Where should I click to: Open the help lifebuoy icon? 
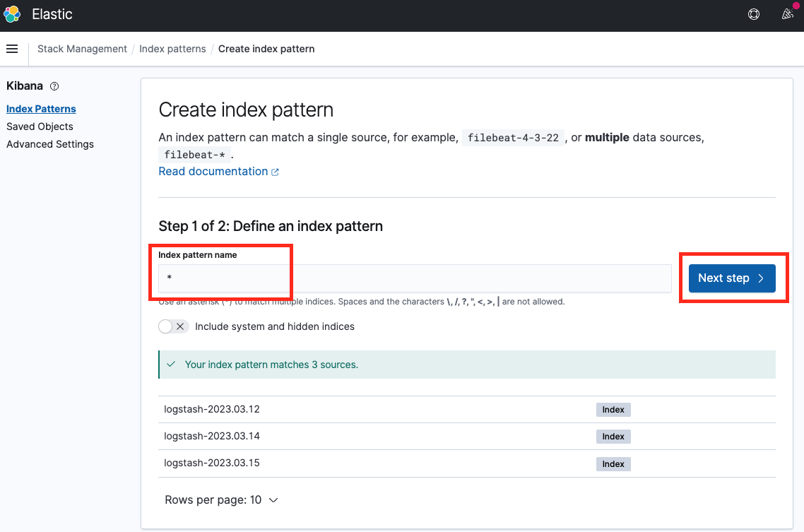754,14
